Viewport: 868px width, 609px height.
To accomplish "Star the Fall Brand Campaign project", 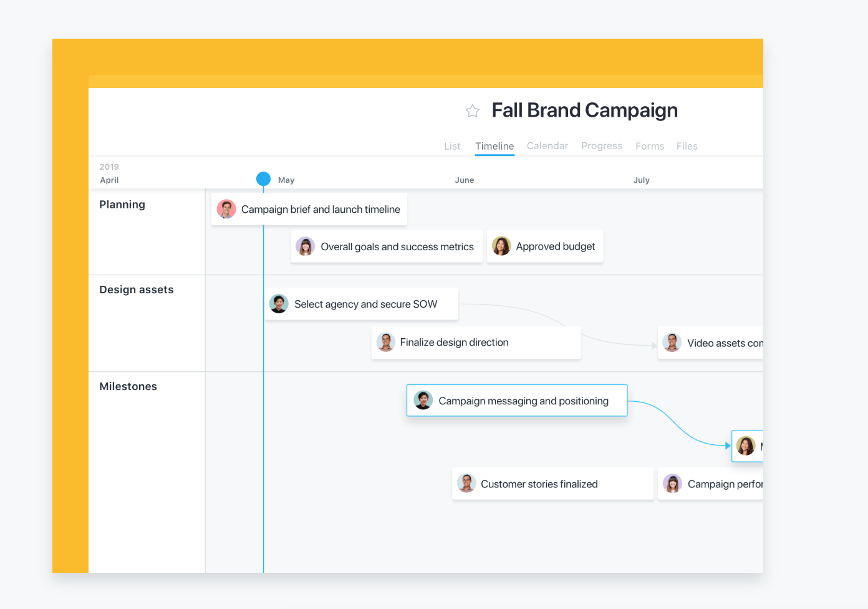I will pyautogui.click(x=472, y=110).
